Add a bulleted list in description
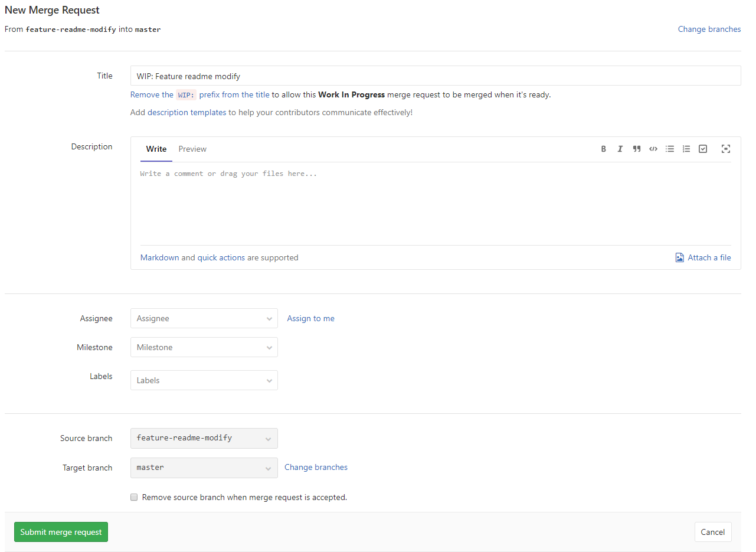This screenshot has width=756, height=552. [x=670, y=149]
